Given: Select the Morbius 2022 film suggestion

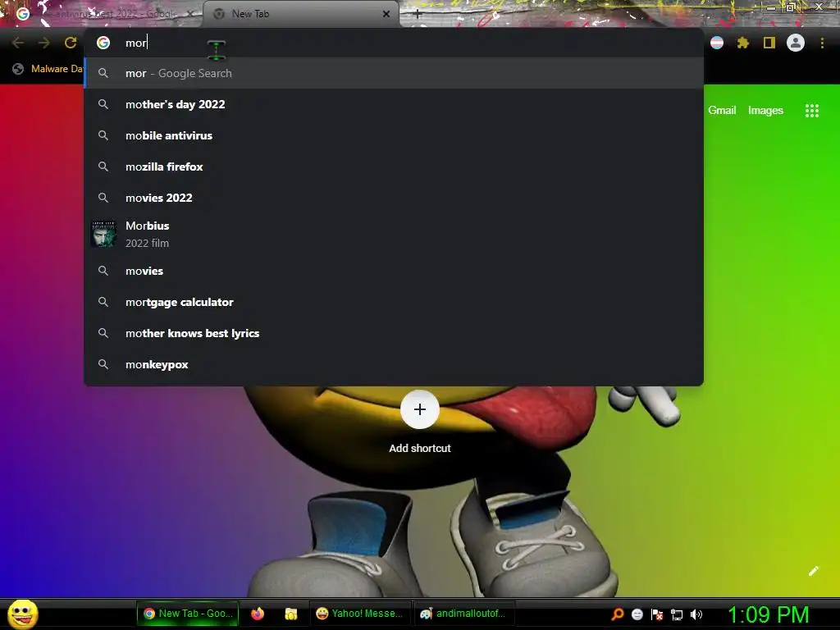Looking at the screenshot, I should tap(394, 234).
